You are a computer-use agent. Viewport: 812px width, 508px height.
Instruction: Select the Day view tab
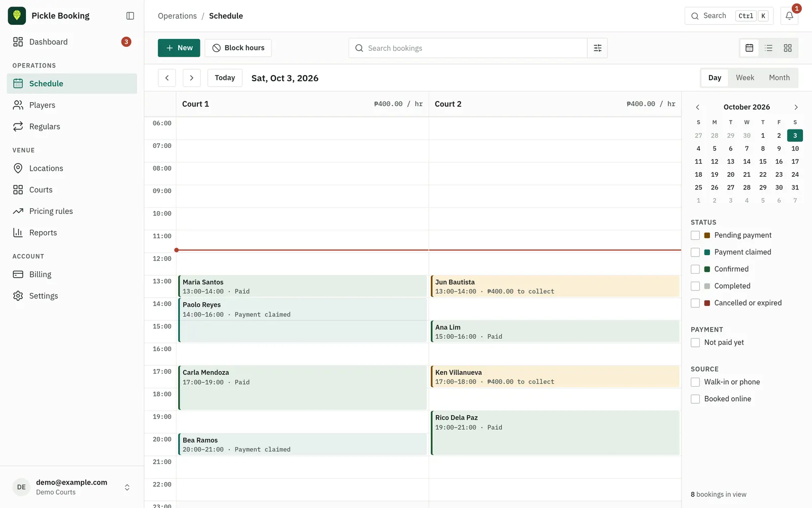tap(715, 78)
